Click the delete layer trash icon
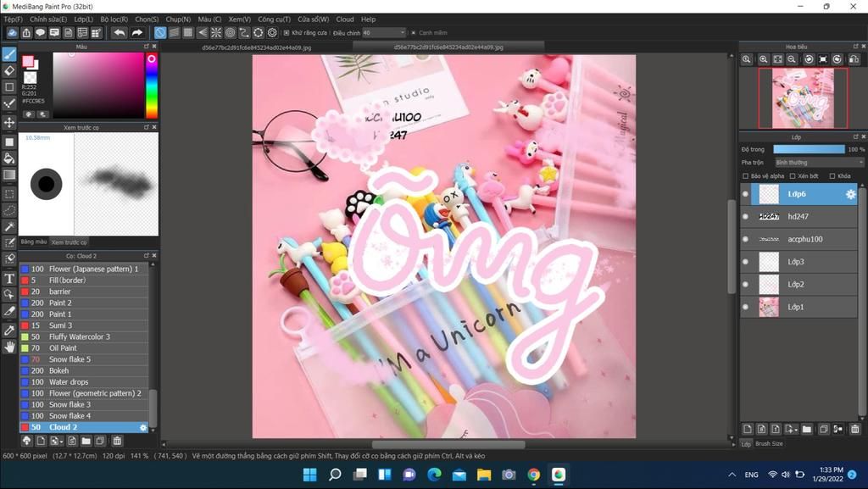This screenshot has width=868, height=489. [855, 429]
